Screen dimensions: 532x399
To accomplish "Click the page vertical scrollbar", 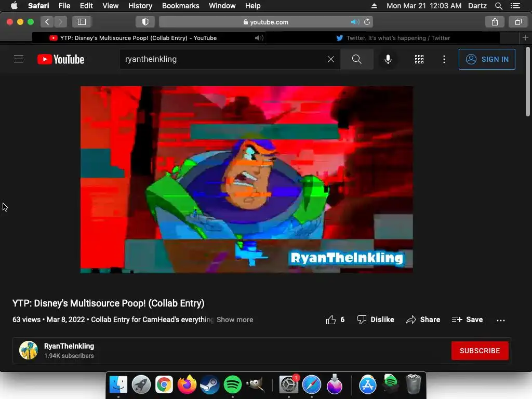I will click(528, 82).
